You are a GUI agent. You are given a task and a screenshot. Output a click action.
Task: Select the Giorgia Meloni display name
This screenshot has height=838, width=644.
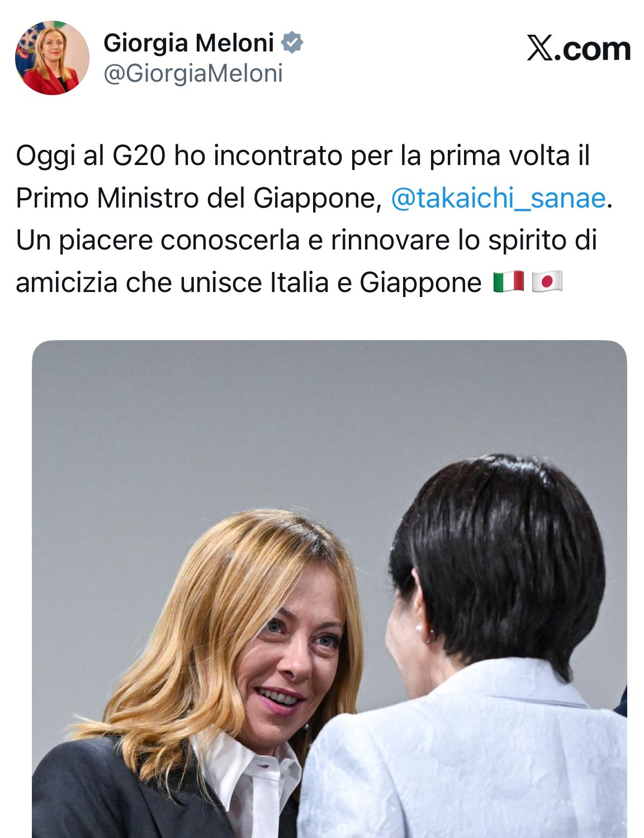coord(189,43)
